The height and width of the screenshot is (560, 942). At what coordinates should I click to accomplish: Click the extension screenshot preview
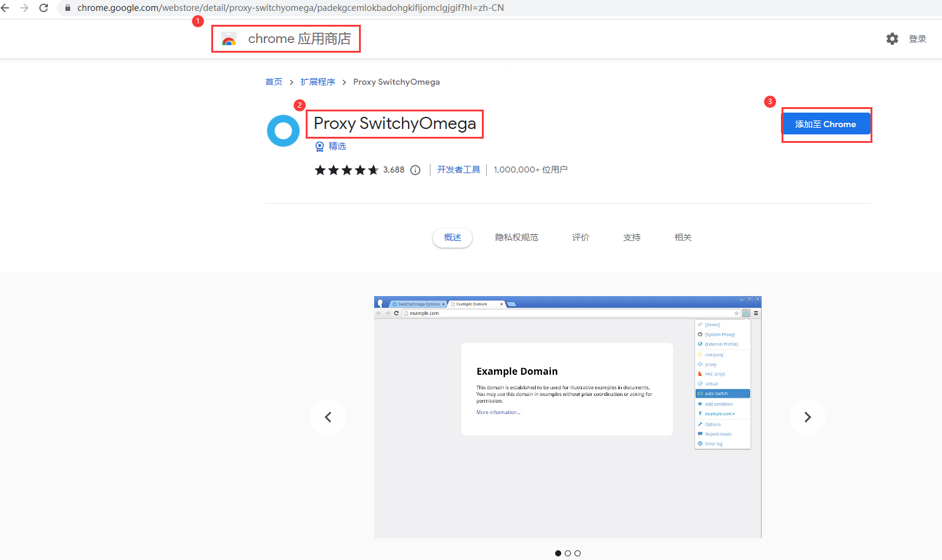coord(568,417)
